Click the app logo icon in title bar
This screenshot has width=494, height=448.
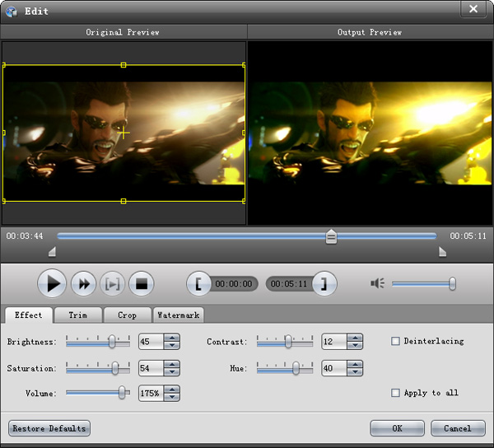[12, 12]
